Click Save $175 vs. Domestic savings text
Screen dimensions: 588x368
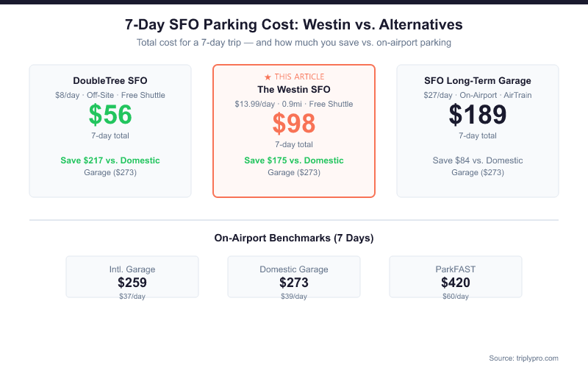pyautogui.click(x=294, y=160)
